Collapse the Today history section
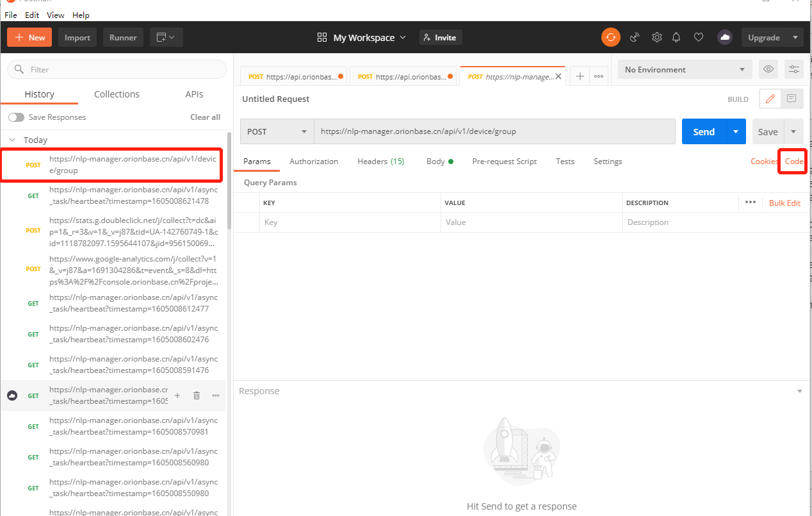The image size is (812, 516). tap(12, 139)
